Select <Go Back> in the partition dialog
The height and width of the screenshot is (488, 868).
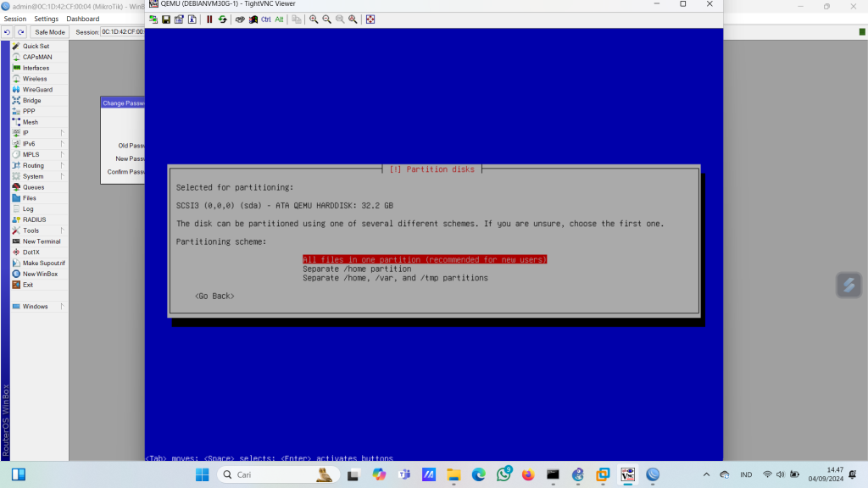214,297
